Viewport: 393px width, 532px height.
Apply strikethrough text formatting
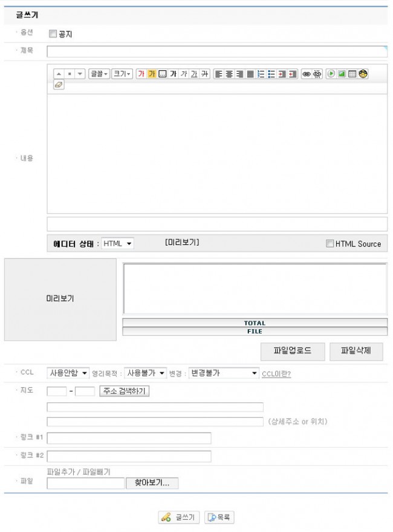pyautogui.click(x=204, y=74)
